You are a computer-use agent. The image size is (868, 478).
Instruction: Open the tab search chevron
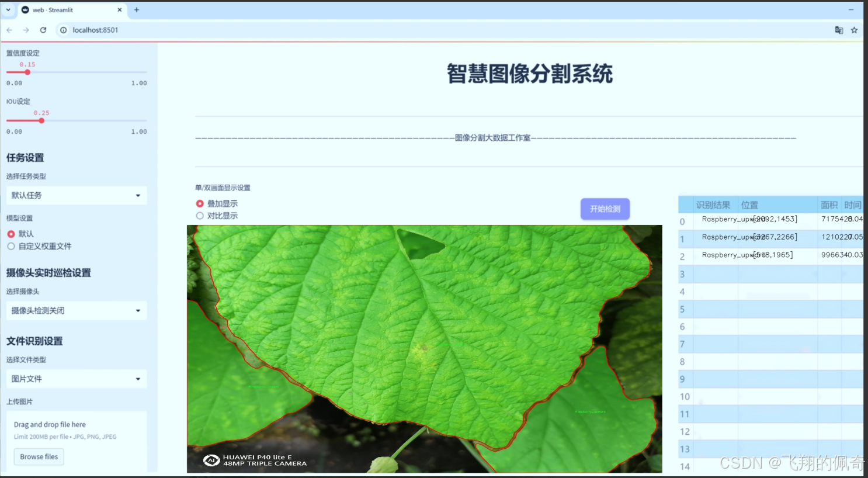[8, 10]
